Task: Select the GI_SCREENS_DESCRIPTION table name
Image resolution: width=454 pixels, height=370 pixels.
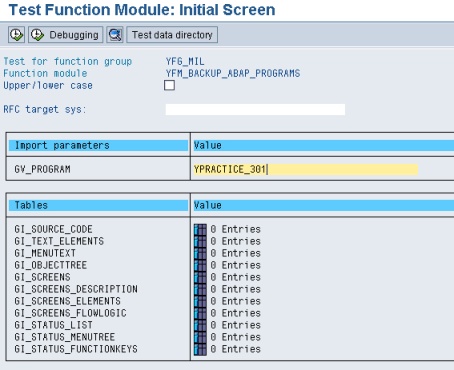Action: click(76, 289)
